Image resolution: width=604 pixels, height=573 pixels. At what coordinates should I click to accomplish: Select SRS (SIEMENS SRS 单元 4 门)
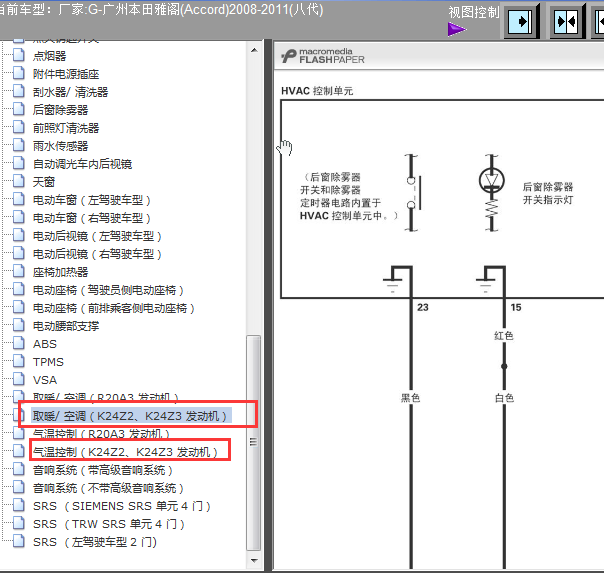pos(122,506)
